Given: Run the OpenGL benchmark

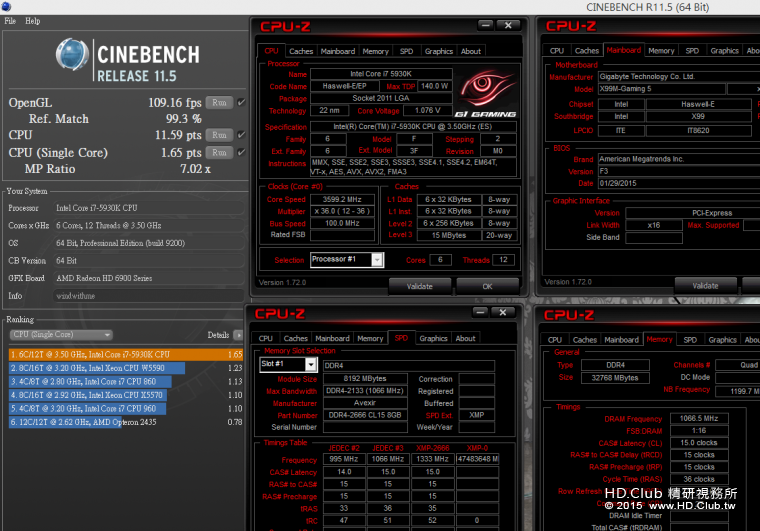Looking at the screenshot, I should [219, 103].
